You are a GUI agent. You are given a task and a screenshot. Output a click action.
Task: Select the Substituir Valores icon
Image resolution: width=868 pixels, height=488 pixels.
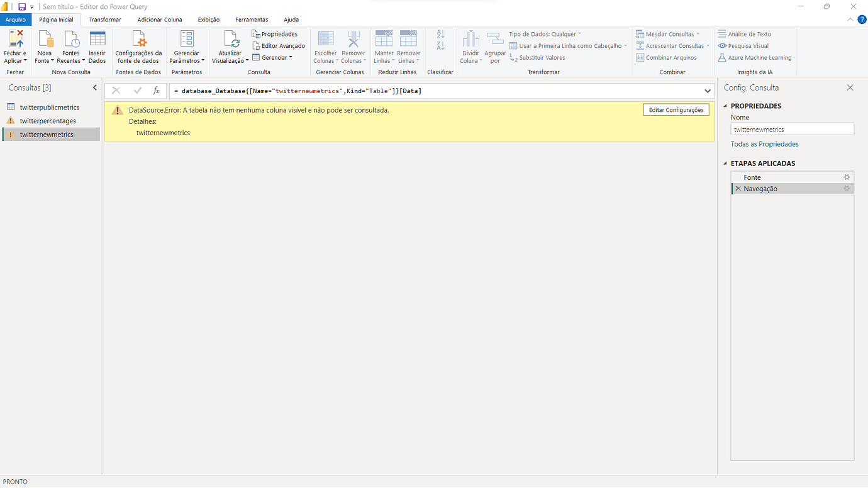click(542, 57)
